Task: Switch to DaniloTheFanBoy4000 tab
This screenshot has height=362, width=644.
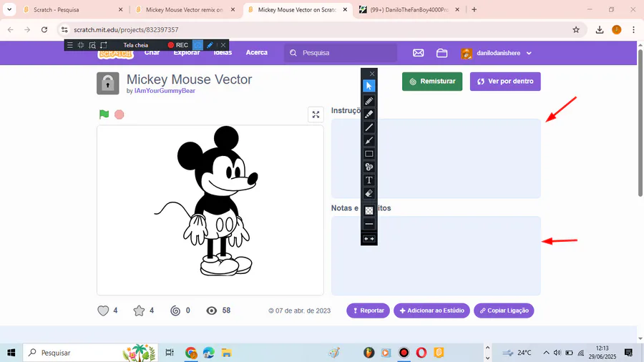Action: (409, 9)
